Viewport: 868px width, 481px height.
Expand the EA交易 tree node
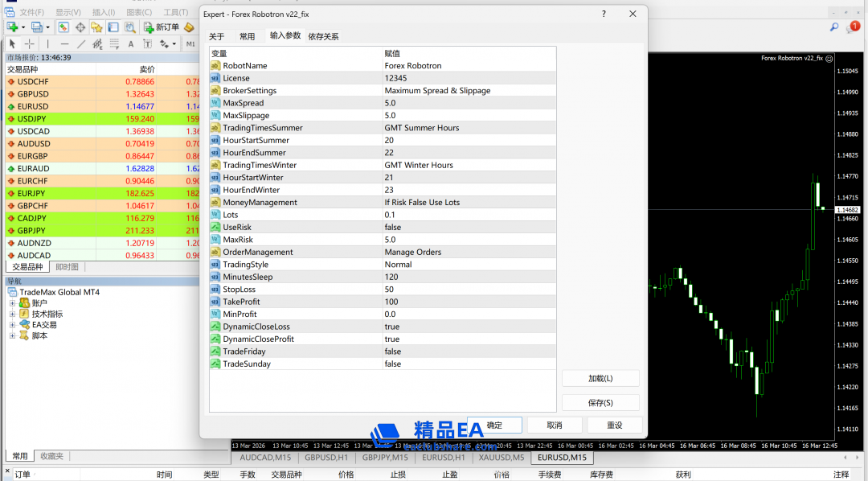(13, 325)
